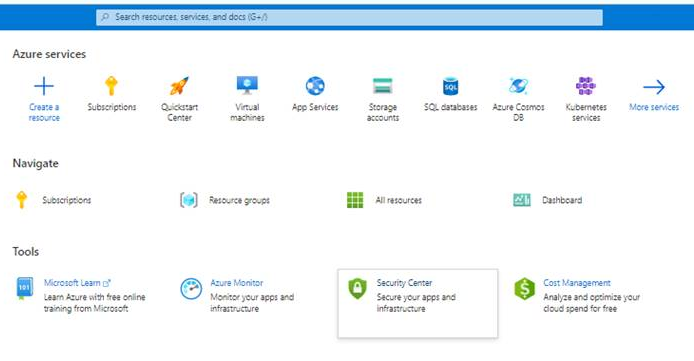Open the Security Center title link
Image resolution: width=694 pixels, height=361 pixels.
pos(404,283)
